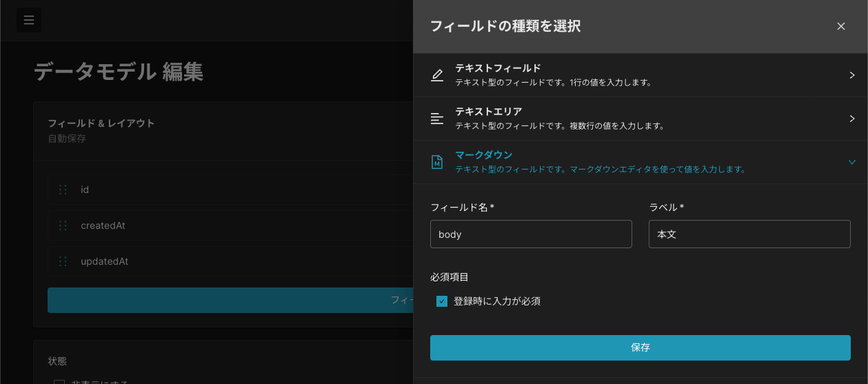868x384 pixels.
Task: Toggle the 非表示にする checkbox
Action: [x=59, y=381]
